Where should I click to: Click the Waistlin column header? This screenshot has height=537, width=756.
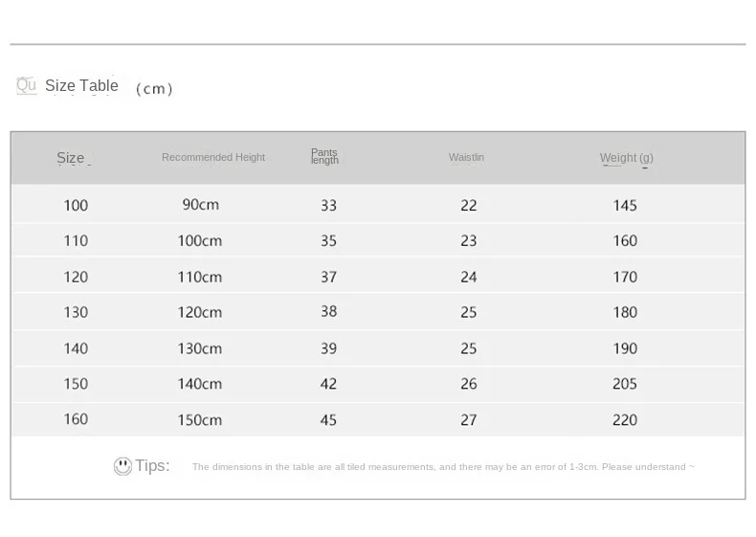[x=466, y=157]
